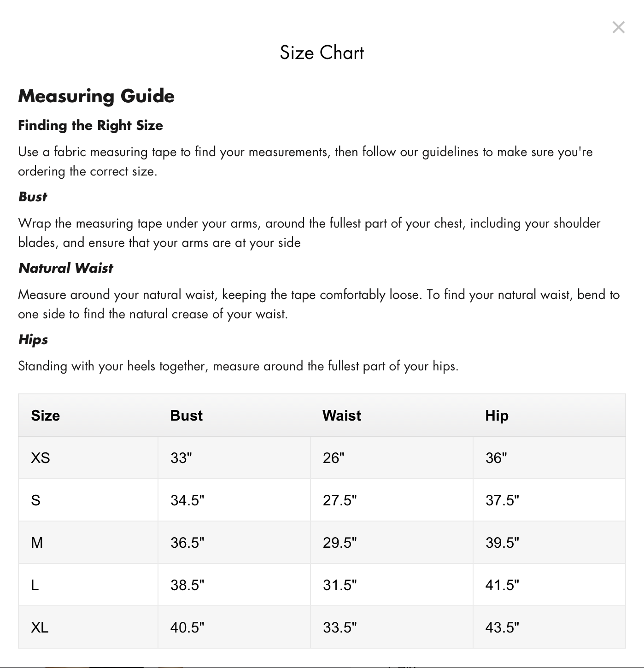
Task: Click the Bust column header
Action: [x=186, y=416]
